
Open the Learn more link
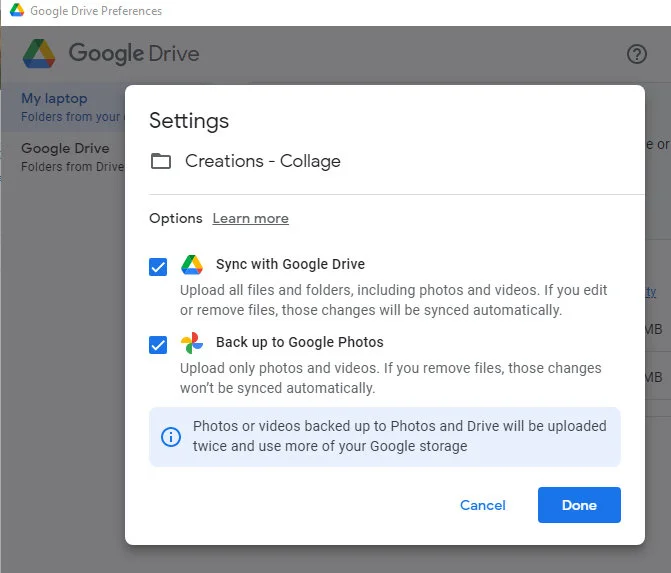point(250,218)
